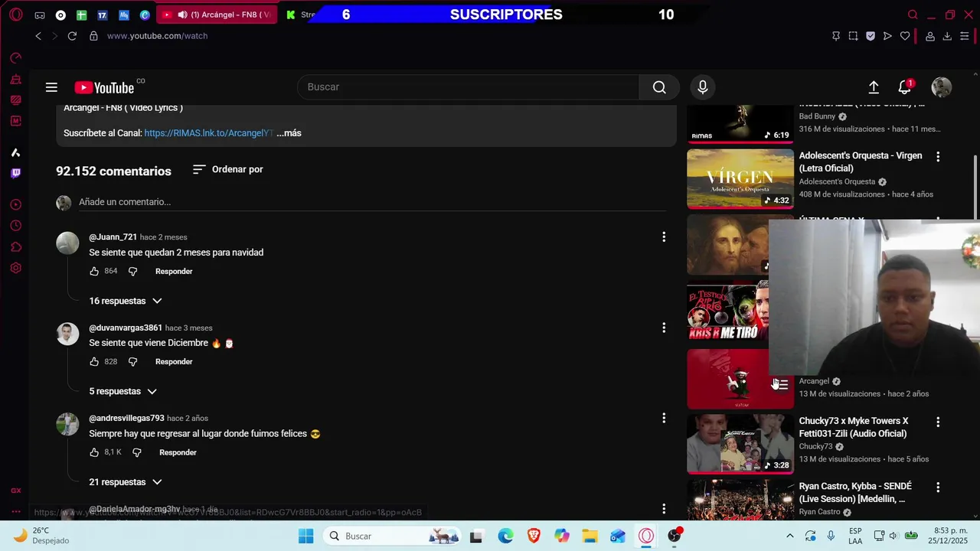Start voice search with microphone button
Screen dimensions: 980x551
(x=703, y=87)
